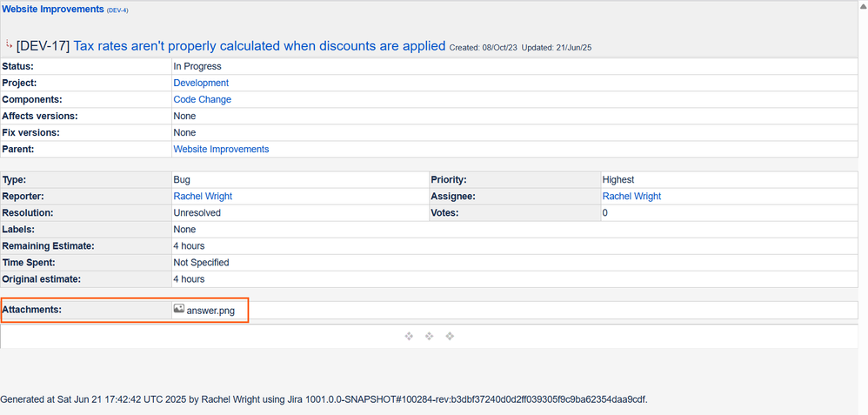Click the image icon beside answer.png

[x=178, y=309]
